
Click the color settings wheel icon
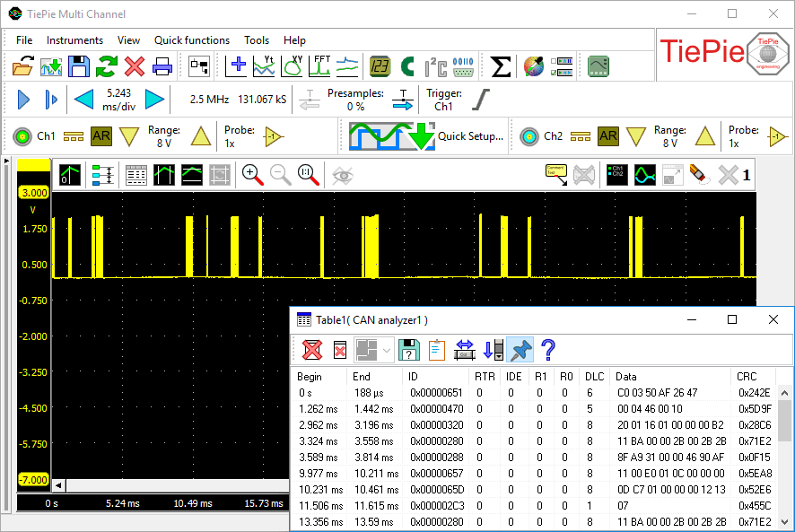pyautogui.click(x=534, y=66)
